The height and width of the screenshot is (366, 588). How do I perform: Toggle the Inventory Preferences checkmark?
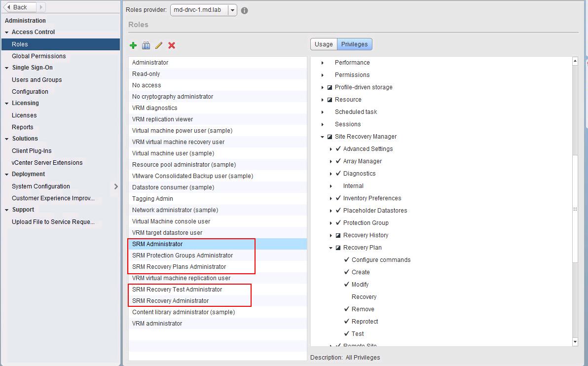(338, 198)
